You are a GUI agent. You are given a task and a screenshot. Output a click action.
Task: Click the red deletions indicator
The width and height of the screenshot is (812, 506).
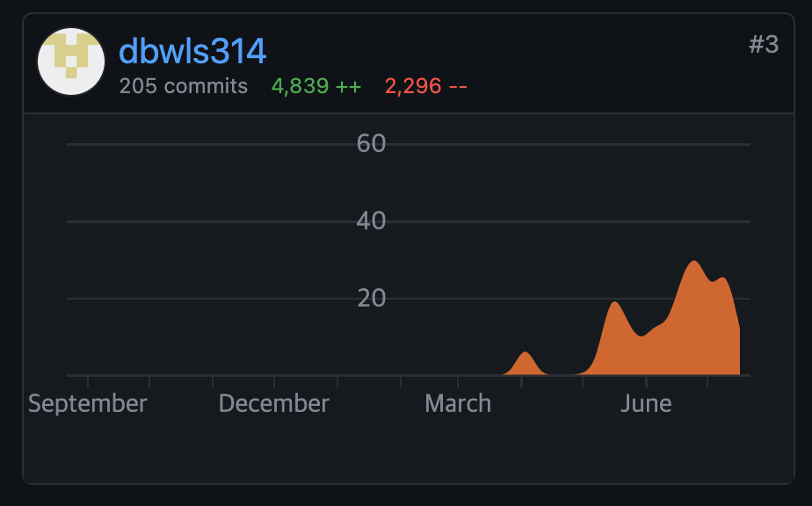click(425, 86)
